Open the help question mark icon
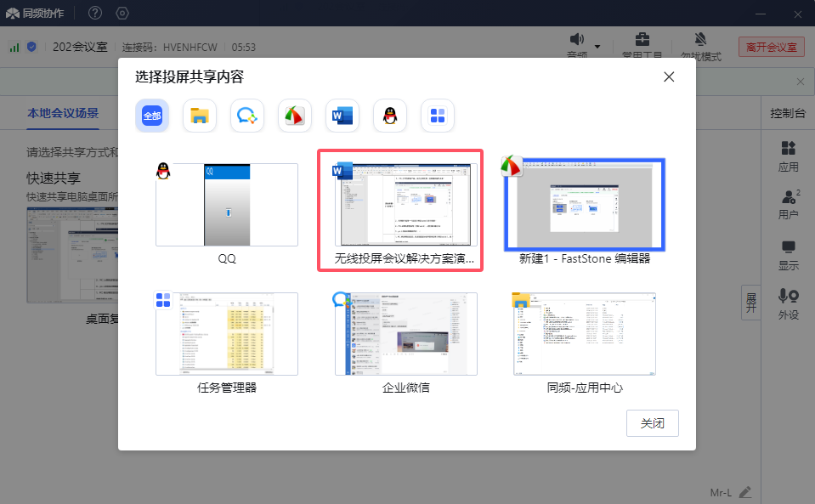This screenshot has width=815, height=504. pyautogui.click(x=95, y=13)
